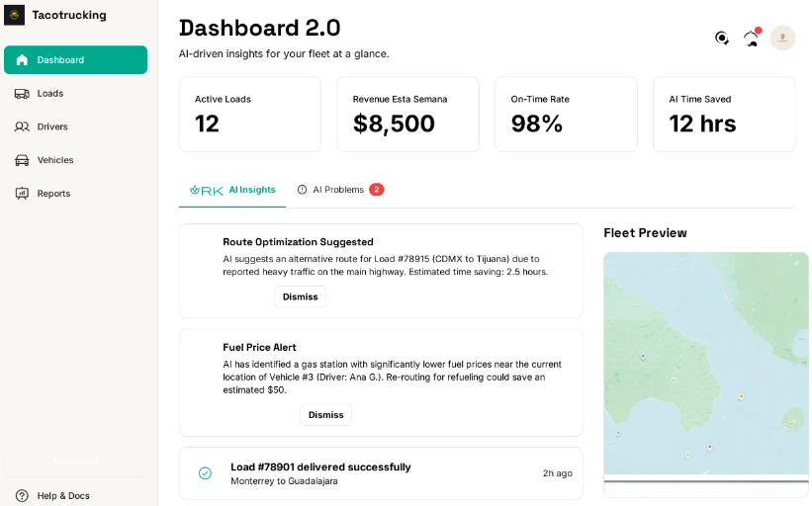Viewport: 812px width, 506px height.
Task: Click the Drivers people icon
Action: 22,126
